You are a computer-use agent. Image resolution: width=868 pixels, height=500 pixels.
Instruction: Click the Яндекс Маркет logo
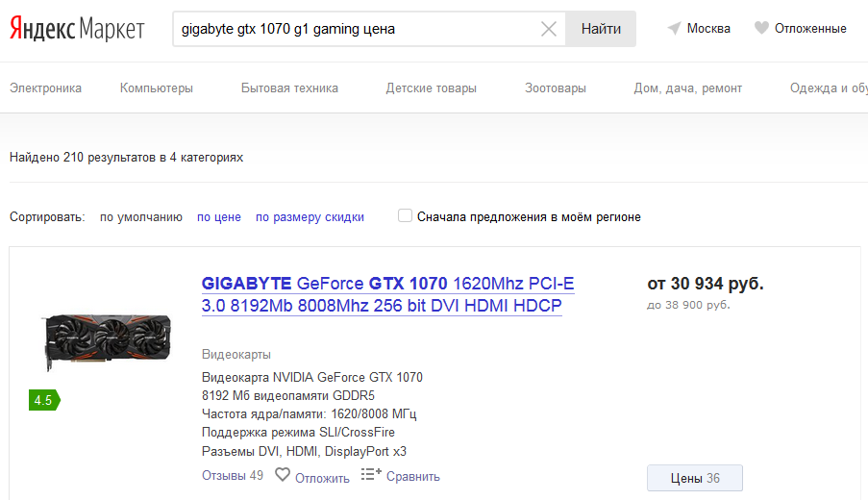click(77, 29)
